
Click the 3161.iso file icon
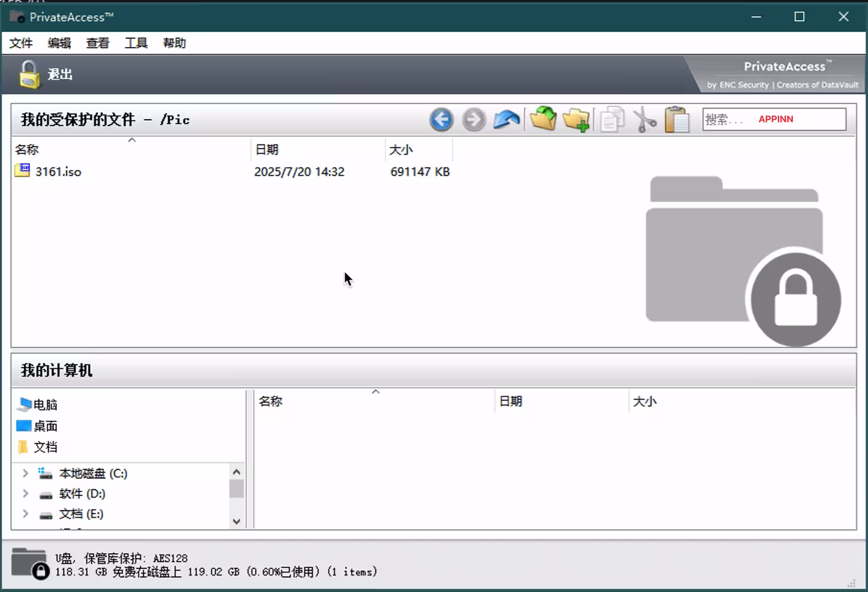22,170
